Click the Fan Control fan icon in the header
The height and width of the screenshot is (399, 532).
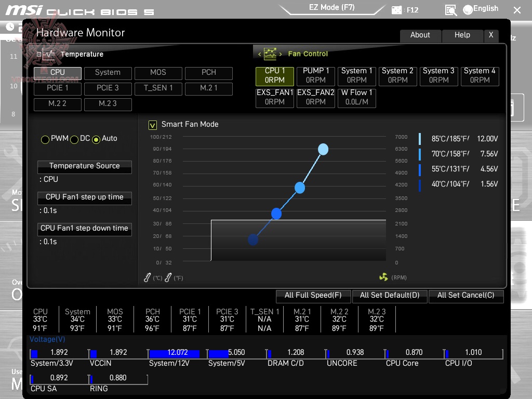[x=271, y=54]
